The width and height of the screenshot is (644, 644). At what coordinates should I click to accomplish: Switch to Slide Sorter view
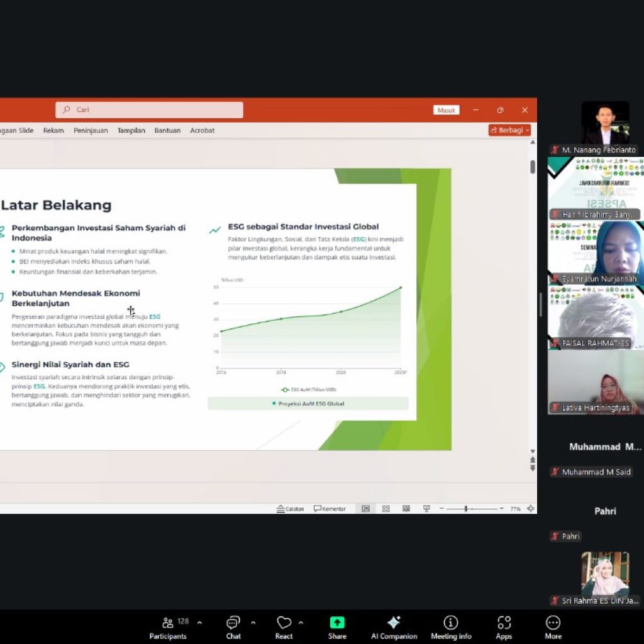point(386,509)
